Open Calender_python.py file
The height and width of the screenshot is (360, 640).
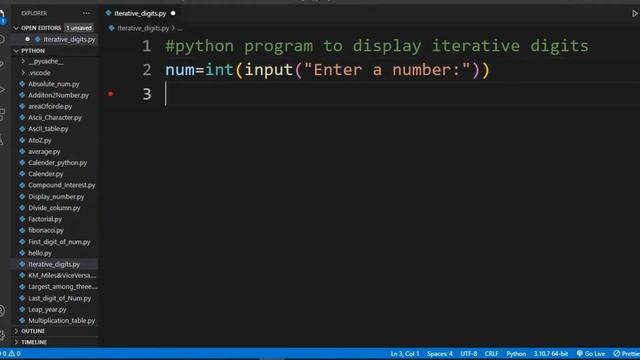point(57,162)
